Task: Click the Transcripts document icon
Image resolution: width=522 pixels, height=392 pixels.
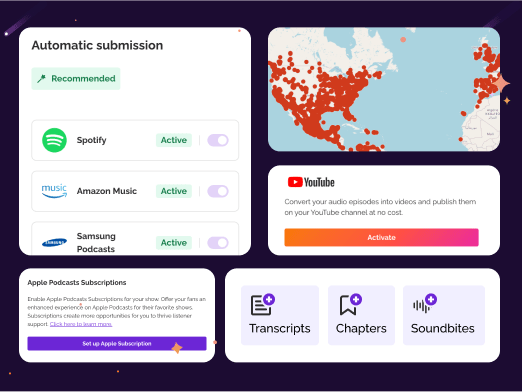Action: point(263,304)
